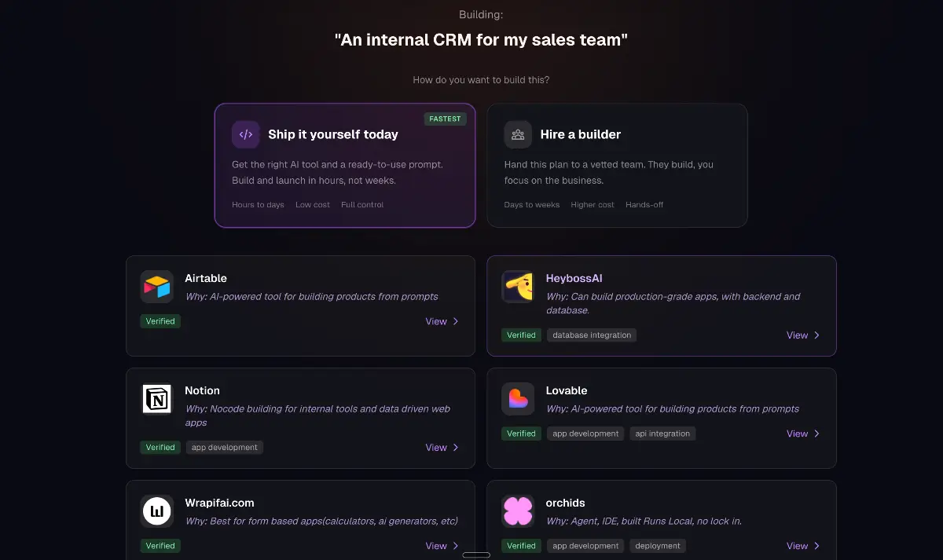Click the HeybossAI logo icon
This screenshot has width=943, height=560.
(518, 287)
